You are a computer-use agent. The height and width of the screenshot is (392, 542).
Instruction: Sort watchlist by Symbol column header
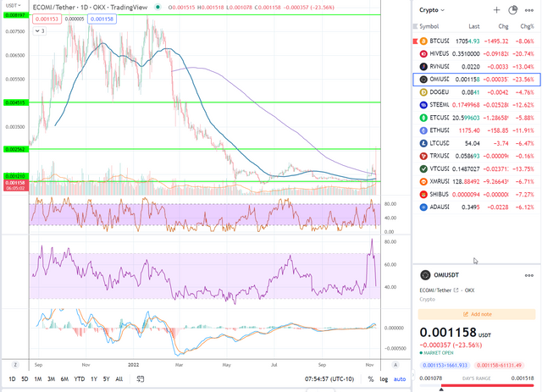click(429, 26)
